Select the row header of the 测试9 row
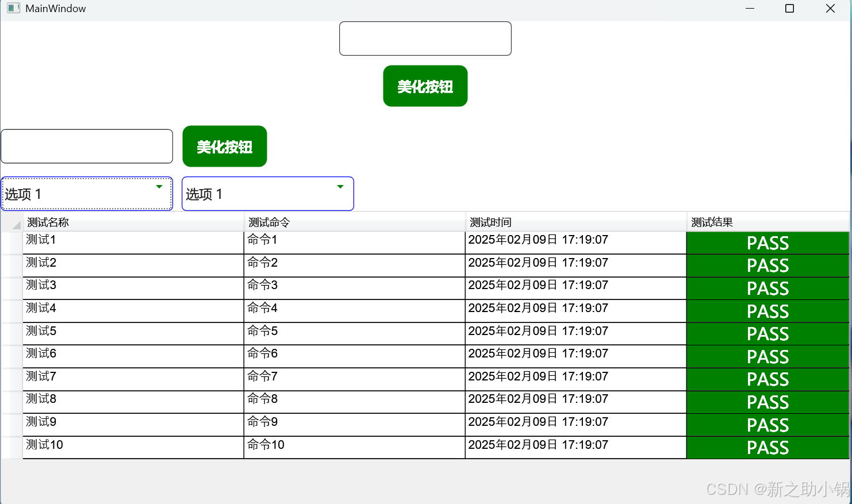Image resolution: width=852 pixels, height=504 pixels. pyautogui.click(x=12, y=425)
